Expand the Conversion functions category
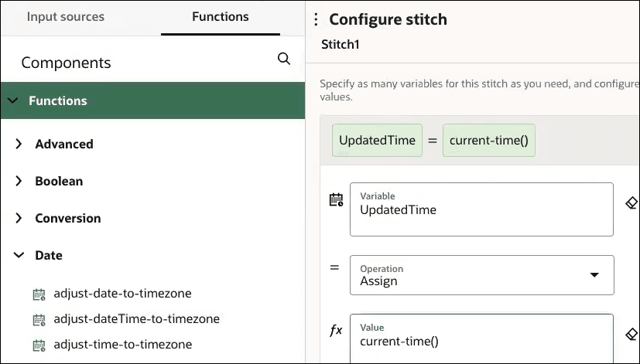 [x=19, y=218]
